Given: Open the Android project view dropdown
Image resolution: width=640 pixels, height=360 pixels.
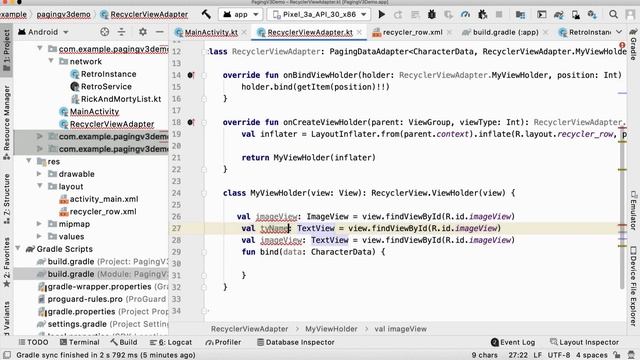Looking at the screenshot, I should coord(43,32).
